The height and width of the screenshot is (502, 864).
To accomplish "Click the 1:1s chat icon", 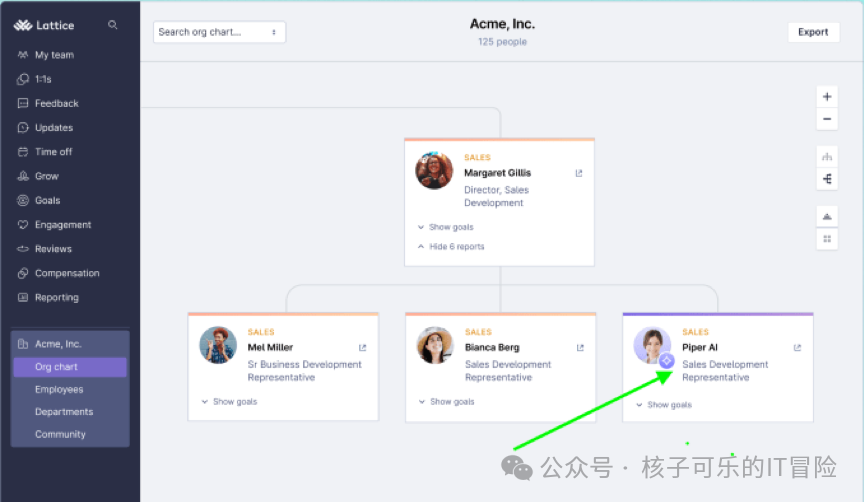I will 23,79.
